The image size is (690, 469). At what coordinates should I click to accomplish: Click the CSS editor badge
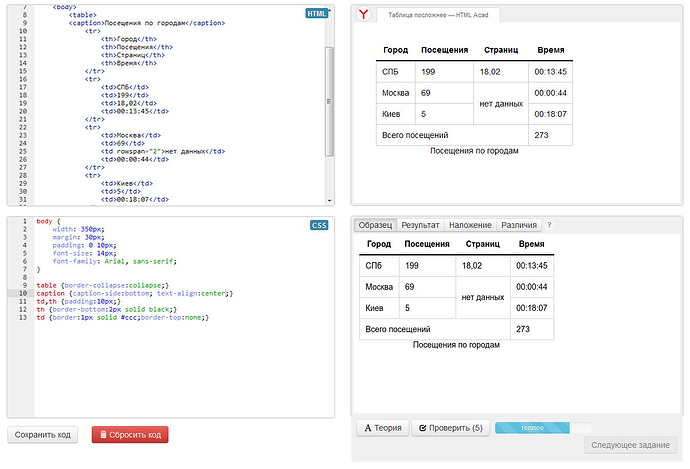[x=319, y=225]
